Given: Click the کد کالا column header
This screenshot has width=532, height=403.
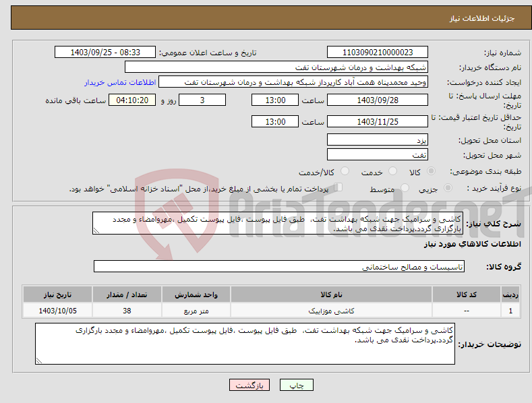Looking at the screenshot, I should click(x=467, y=294).
